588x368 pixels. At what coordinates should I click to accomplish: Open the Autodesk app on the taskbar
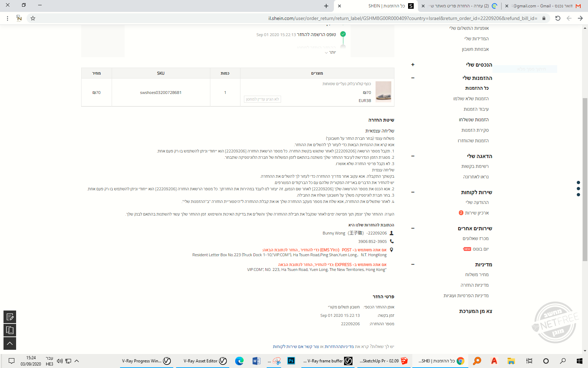pos(494,361)
